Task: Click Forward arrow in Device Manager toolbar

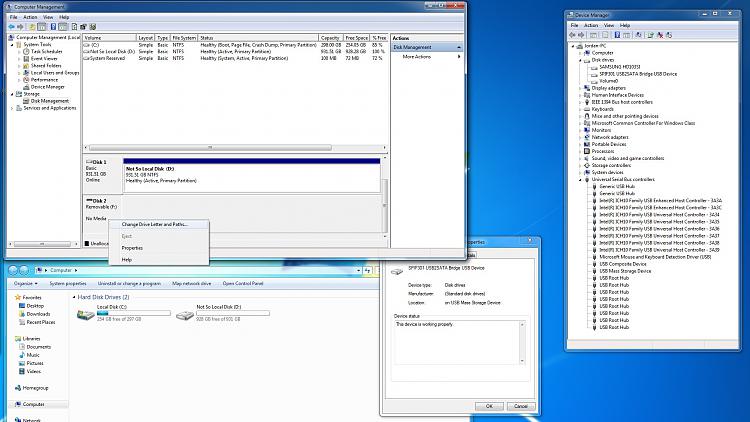Action: [582, 35]
